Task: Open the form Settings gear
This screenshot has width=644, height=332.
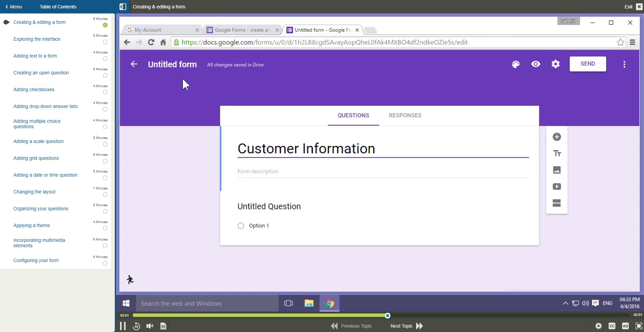Action: [555, 64]
